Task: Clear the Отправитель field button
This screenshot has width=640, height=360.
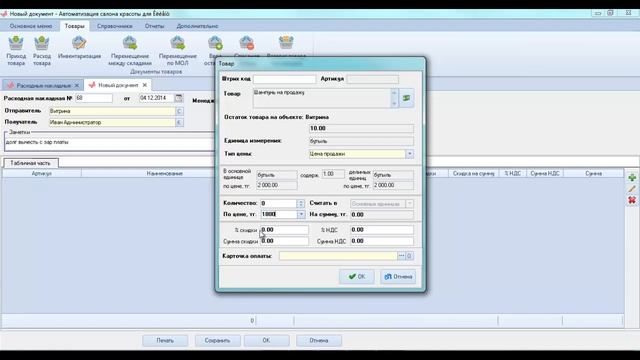Action: 179,111
